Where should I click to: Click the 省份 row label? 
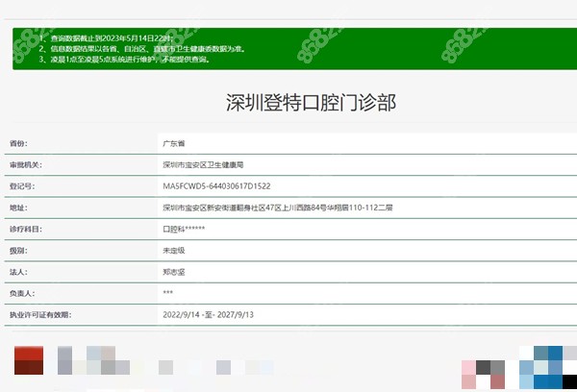(x=18, y=143)
